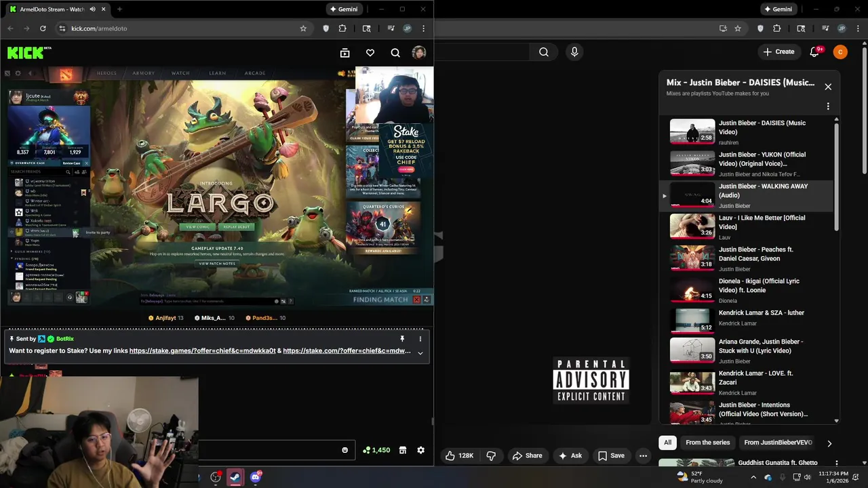868x488 pixels.
Task: Click the YouTube Share button
Action: coord(527,455)
